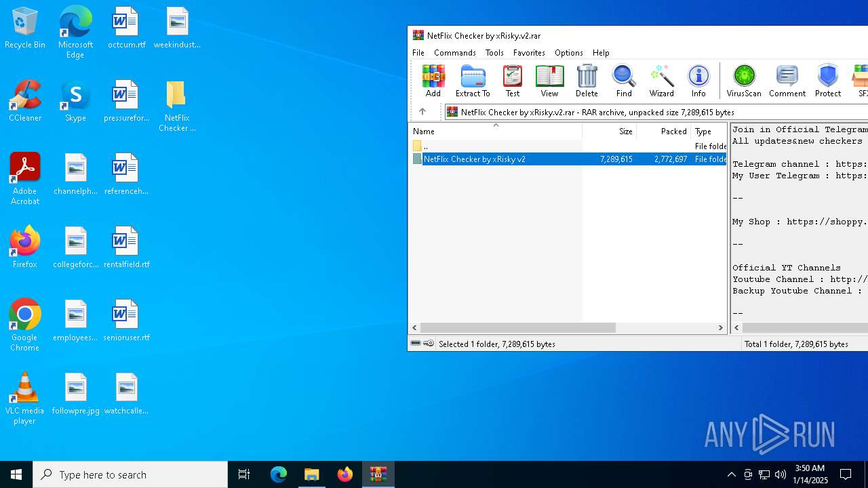Screen dimensions: 868x488
Task: Select the collegeforc... file on the desktop
Action: coord(75,247)
